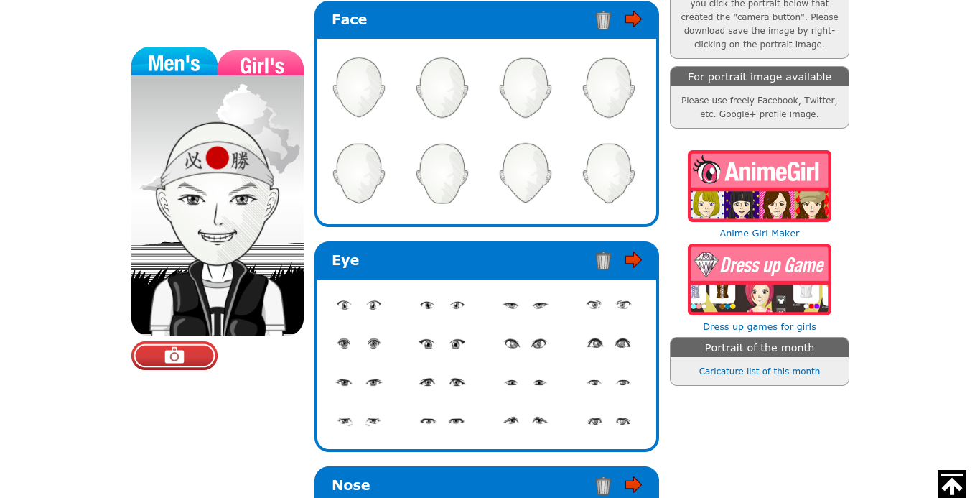
Task: Click the trash icon in Nose panel
Action: tap(603, 486)
